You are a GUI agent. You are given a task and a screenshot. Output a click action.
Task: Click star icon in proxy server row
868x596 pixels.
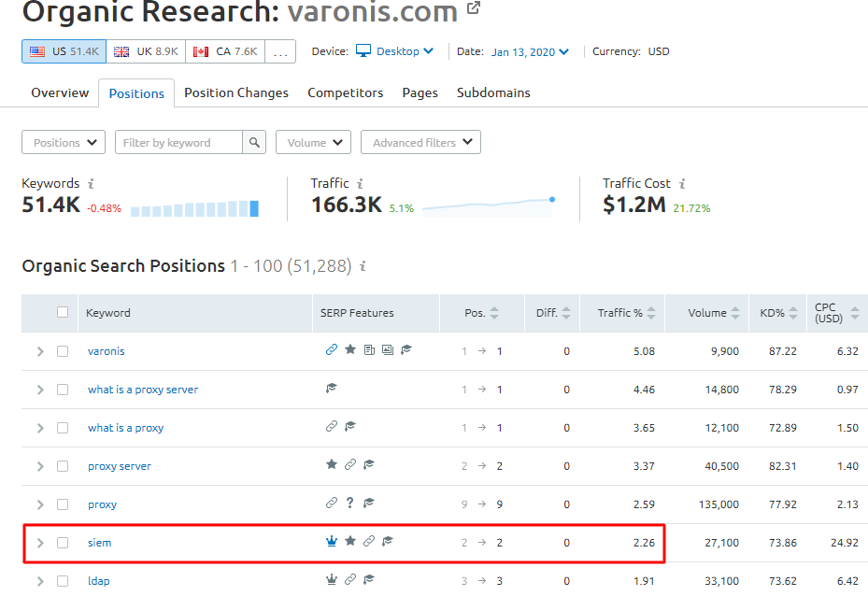332,464
